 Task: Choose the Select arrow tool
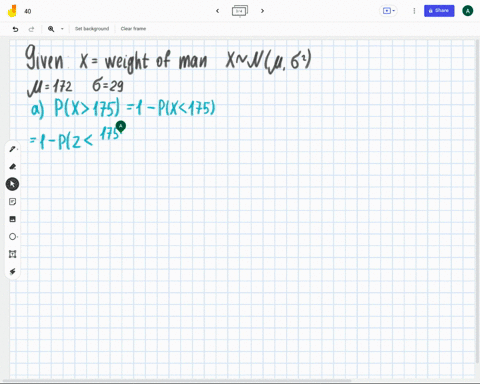tap(12, 184)
